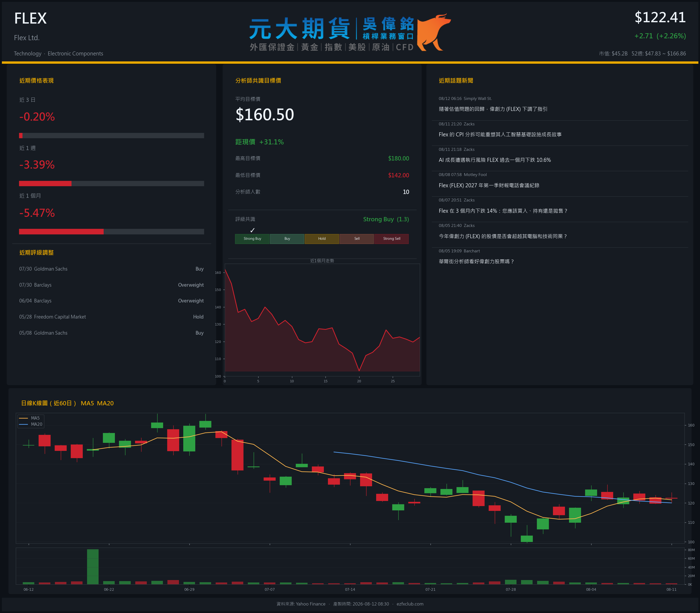Click the 近期價格表現 section heading

click(x=37, y=80)
